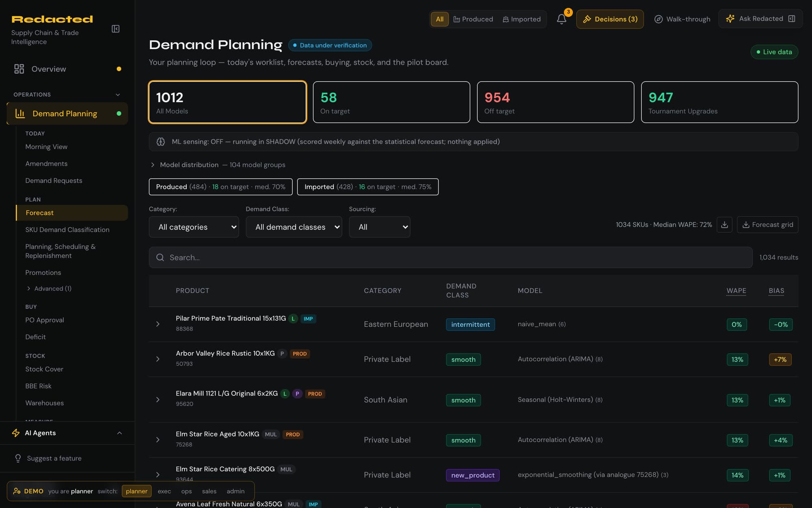Switch demo role to ops
Image resolution: width=812 pixels, height=508 pixels.
[186, 491]
